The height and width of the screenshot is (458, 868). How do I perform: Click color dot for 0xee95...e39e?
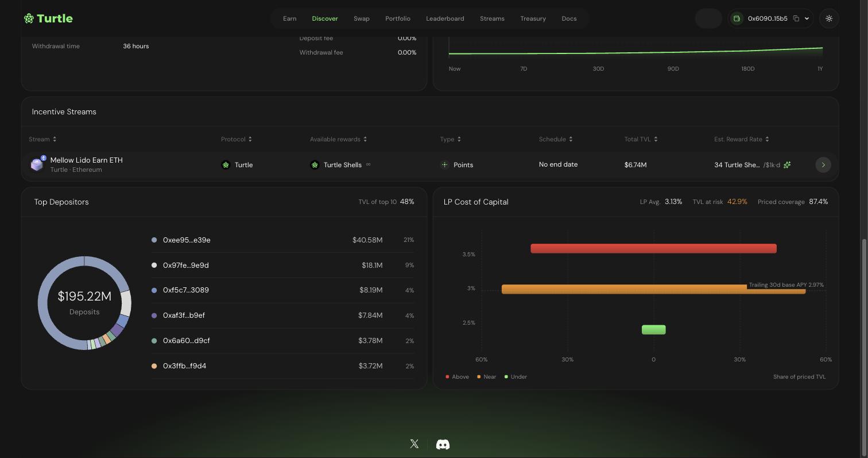point(154,240)
